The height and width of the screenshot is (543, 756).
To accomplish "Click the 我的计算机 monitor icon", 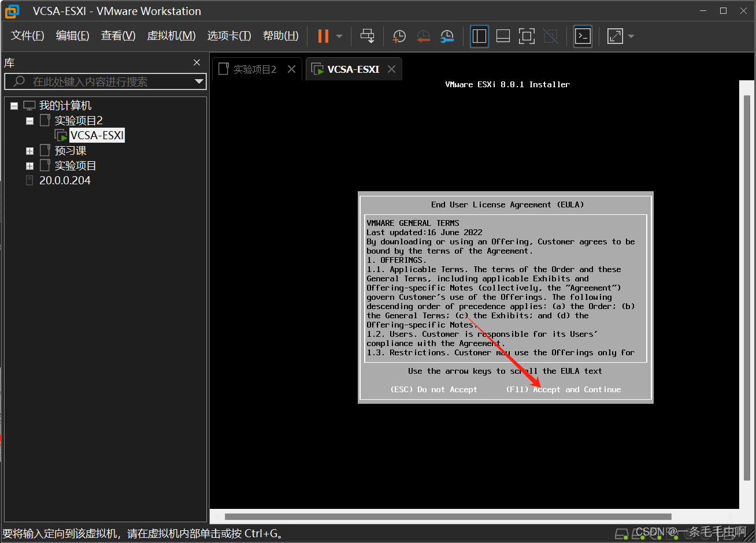I will [29, 106].
